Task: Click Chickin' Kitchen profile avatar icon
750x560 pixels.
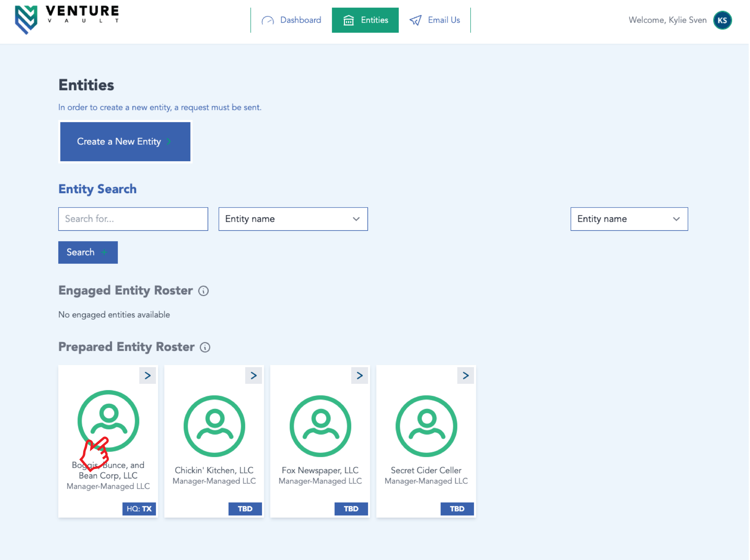Action: [x=214, y=426]
